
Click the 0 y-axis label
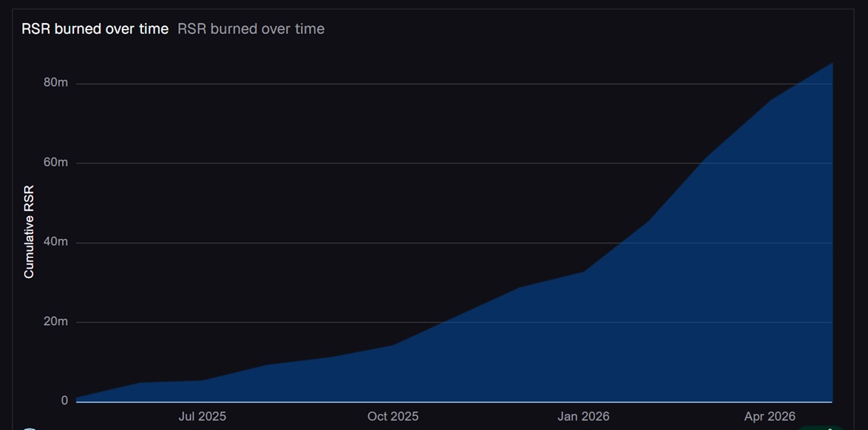(65, 400)
